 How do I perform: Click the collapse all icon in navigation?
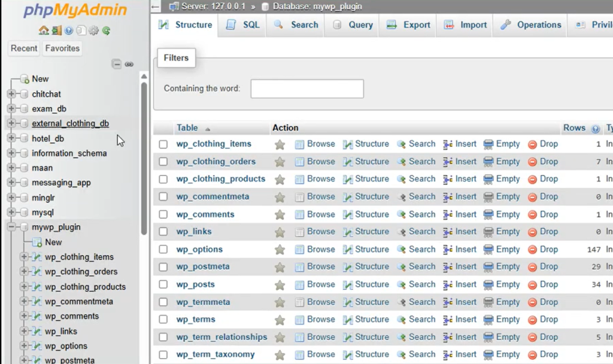coord(117,64)
